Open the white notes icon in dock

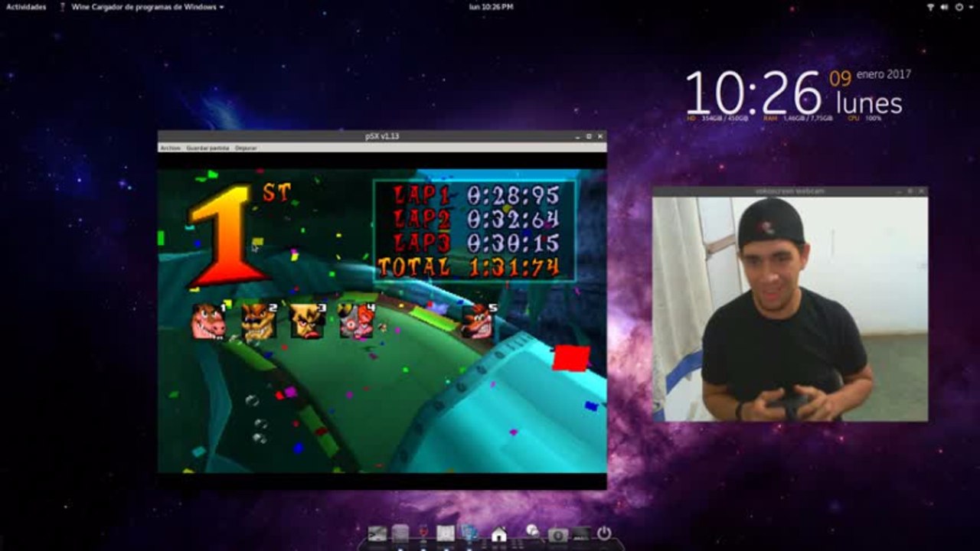click(x=446, y=533)
